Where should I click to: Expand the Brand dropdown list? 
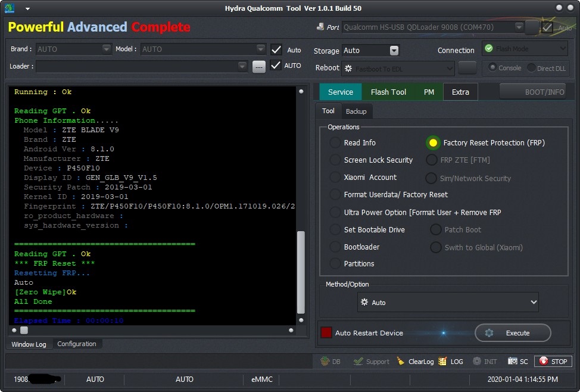[107, 49]
